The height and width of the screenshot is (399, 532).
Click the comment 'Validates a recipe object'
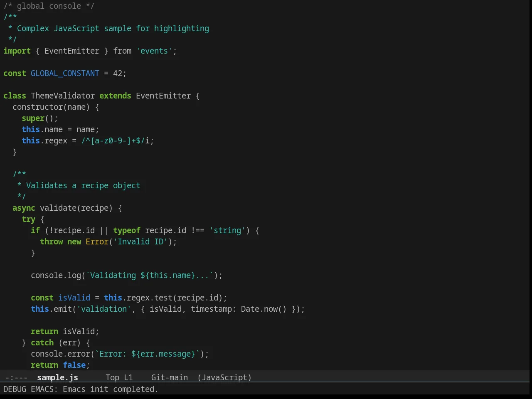point(83,185)
